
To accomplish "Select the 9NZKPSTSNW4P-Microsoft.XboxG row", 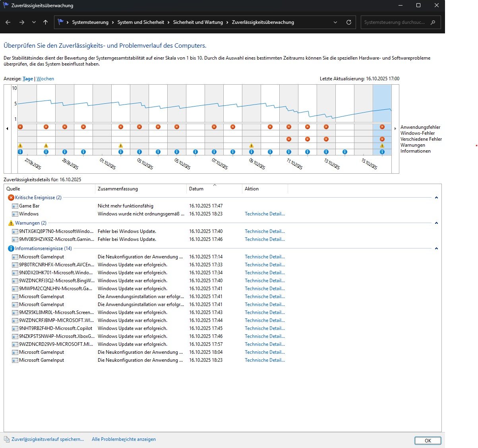I will 223,336.
